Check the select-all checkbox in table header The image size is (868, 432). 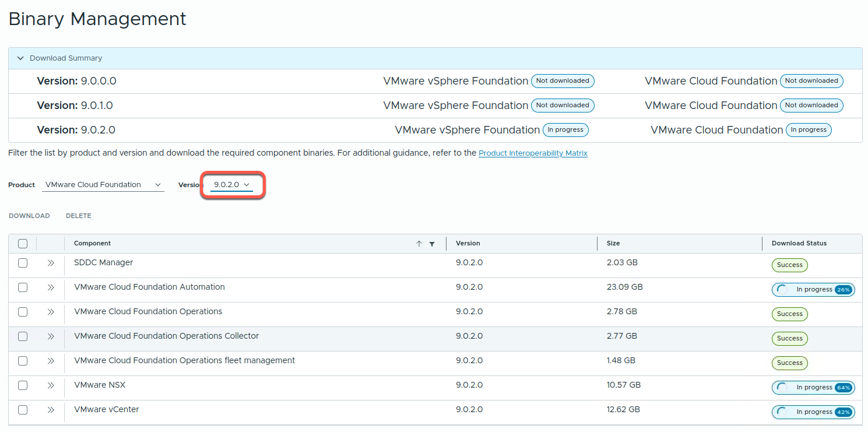coord(23,244)
